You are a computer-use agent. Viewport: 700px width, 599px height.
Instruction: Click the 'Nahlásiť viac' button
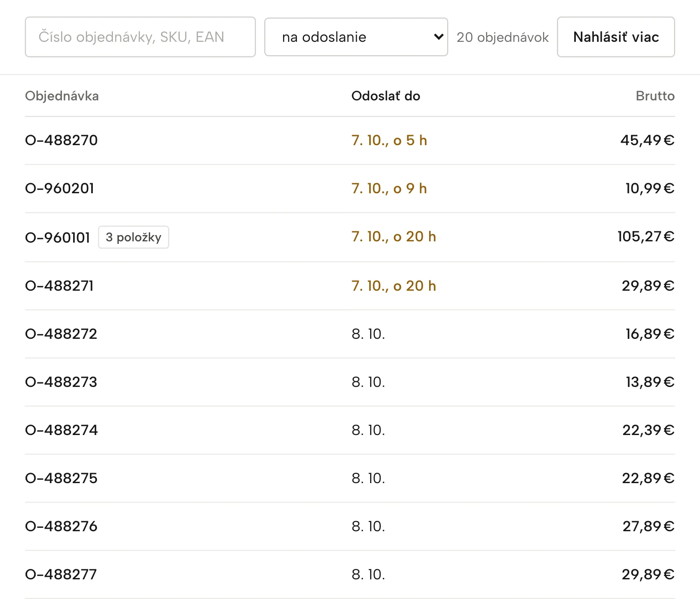[616, 37]
